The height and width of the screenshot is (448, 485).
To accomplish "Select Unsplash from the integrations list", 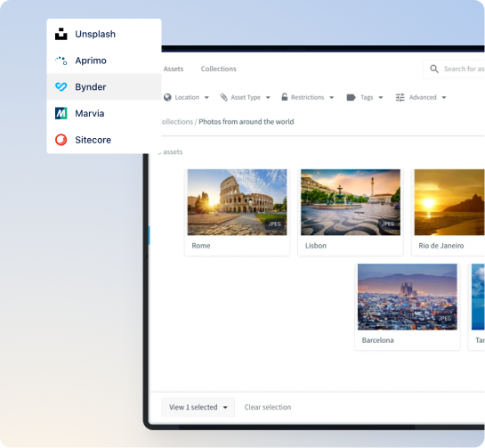I will (104, 34).
